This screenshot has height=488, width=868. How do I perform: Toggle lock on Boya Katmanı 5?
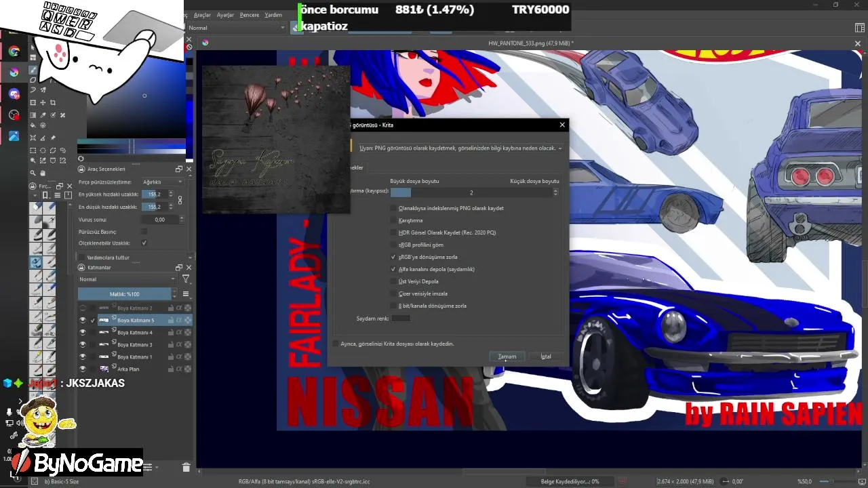click(x=170, y=320)
